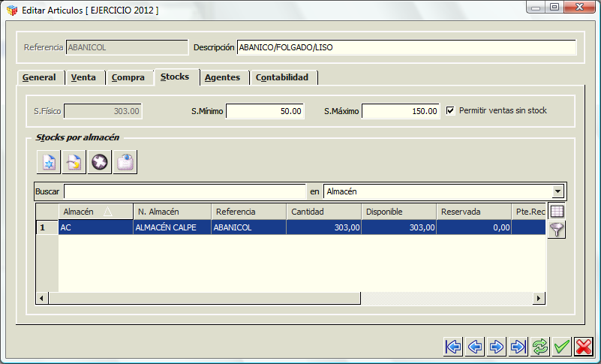Viewport: 601px width, 364px height.
Task: Accept changes with the green checkmark
Action: click(562, 347)
